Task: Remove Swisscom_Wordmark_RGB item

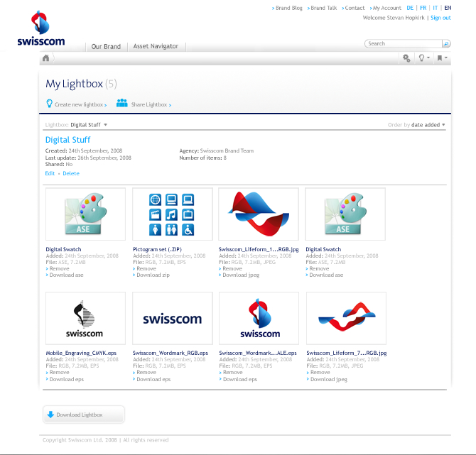Action: [146, 372]
